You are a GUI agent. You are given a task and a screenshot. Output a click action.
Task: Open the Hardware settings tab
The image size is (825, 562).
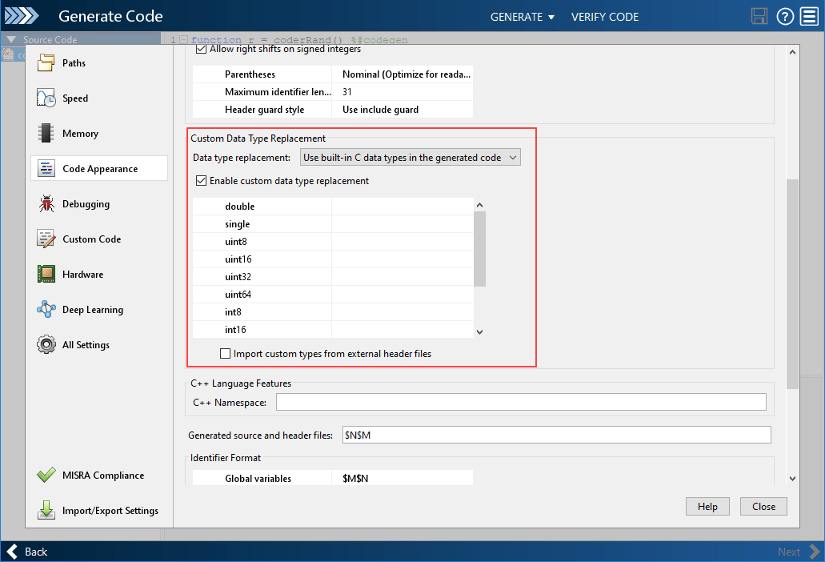point(99,274)
